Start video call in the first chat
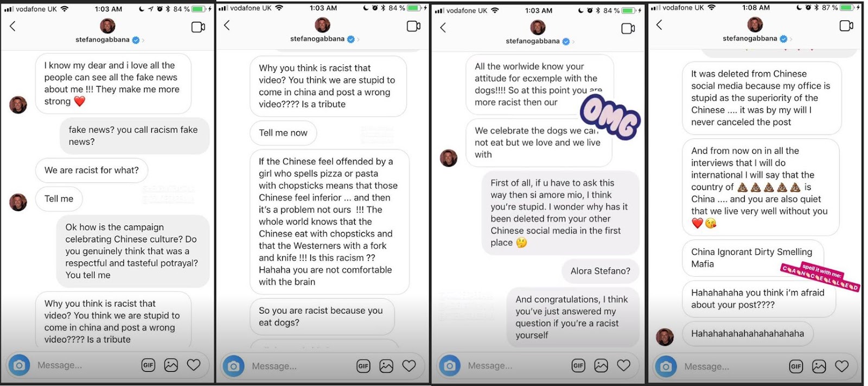Viewport: 868px width, 386px height. pyautogui.click(x=198, y=27)
